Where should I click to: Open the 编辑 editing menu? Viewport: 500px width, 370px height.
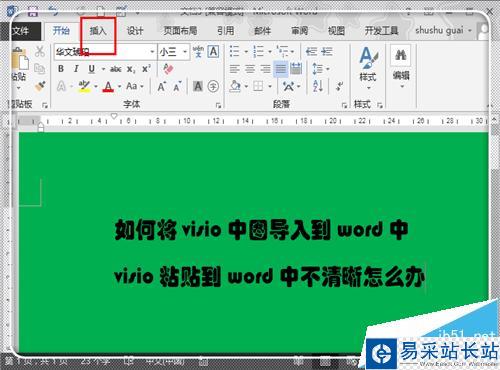401,68
